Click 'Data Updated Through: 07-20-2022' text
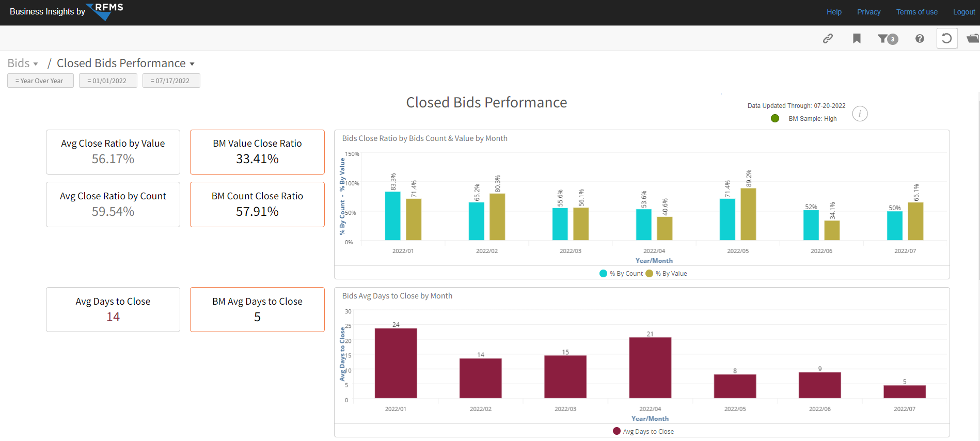This screenshot has height=441, width=980. tap(796, 106)
